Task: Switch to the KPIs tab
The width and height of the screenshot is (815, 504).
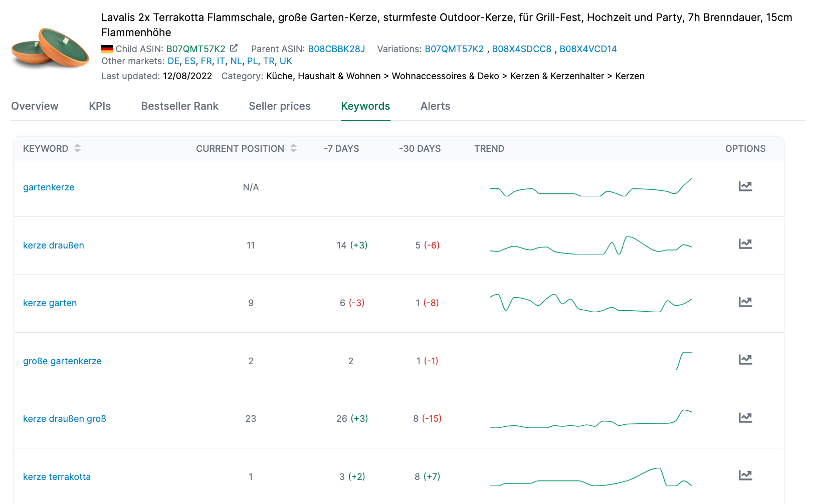Action: point(99,106)
